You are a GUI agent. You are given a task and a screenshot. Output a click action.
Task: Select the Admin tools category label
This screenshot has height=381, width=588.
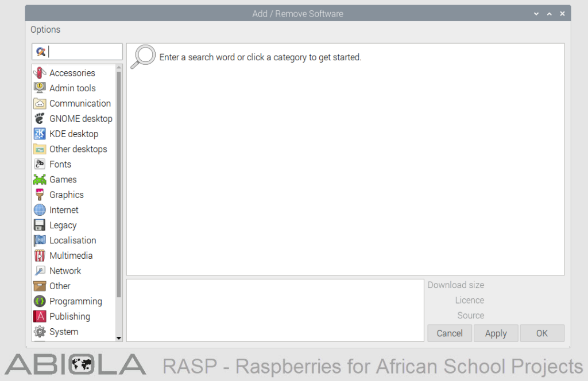73,88
